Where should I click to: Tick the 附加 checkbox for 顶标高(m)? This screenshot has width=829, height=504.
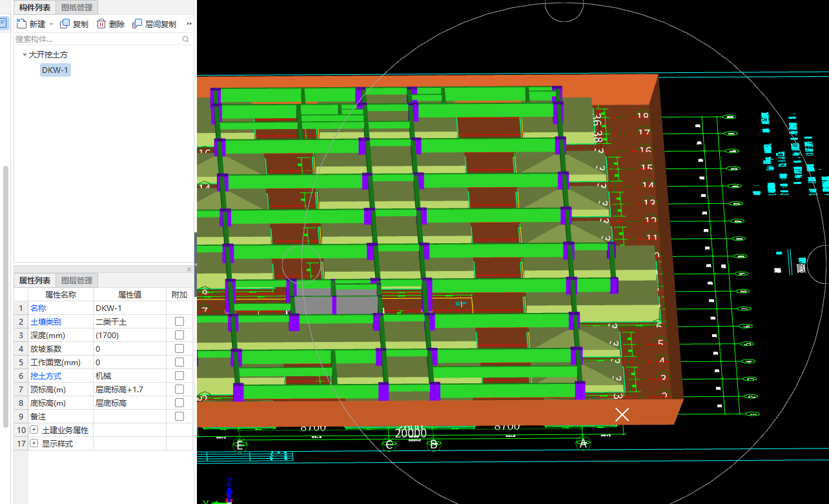click(179, 389)
